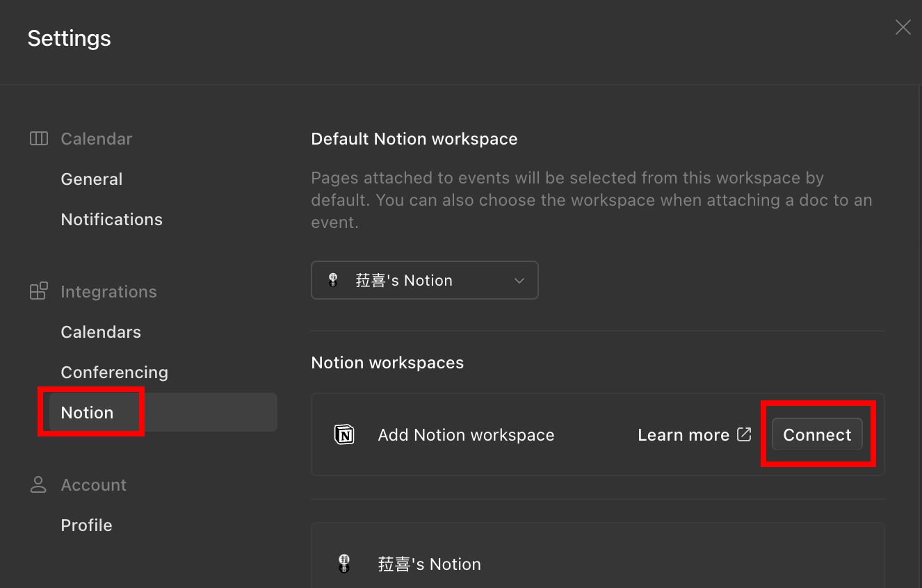Click the workspace avatar inside the default workspace dropdown

(x=333, y=280)
